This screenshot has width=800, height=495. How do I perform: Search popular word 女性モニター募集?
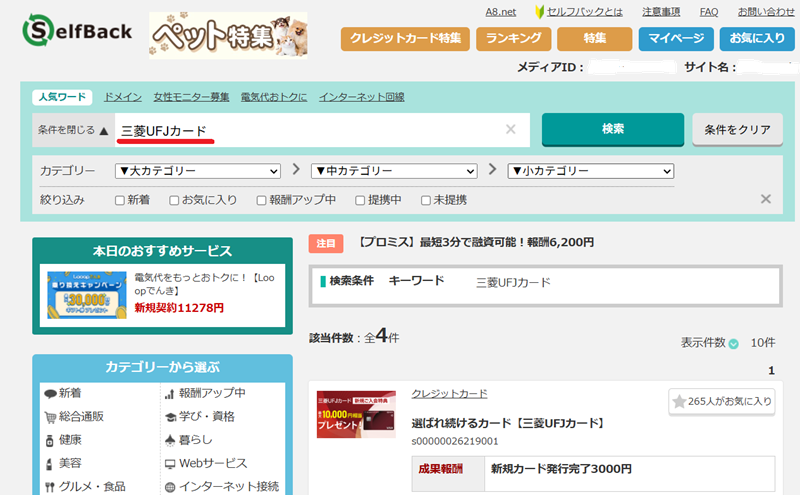(x=191, y=97)
